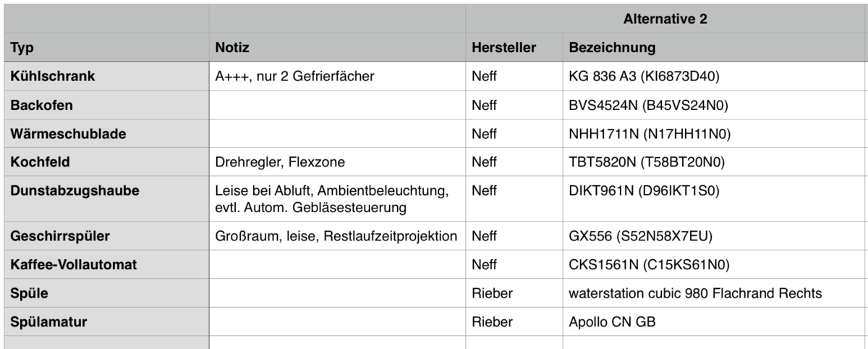Select the 'Backofen' row label
Image resolution: width=868 pixels, height=349 pixels.
pyautogui.click(x=41, y=106)
